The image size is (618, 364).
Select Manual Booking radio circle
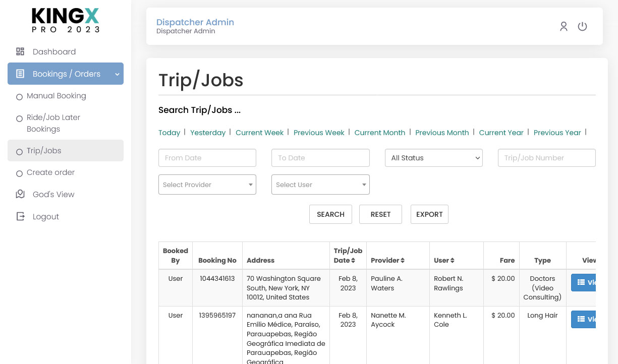(x=19, y=97)
